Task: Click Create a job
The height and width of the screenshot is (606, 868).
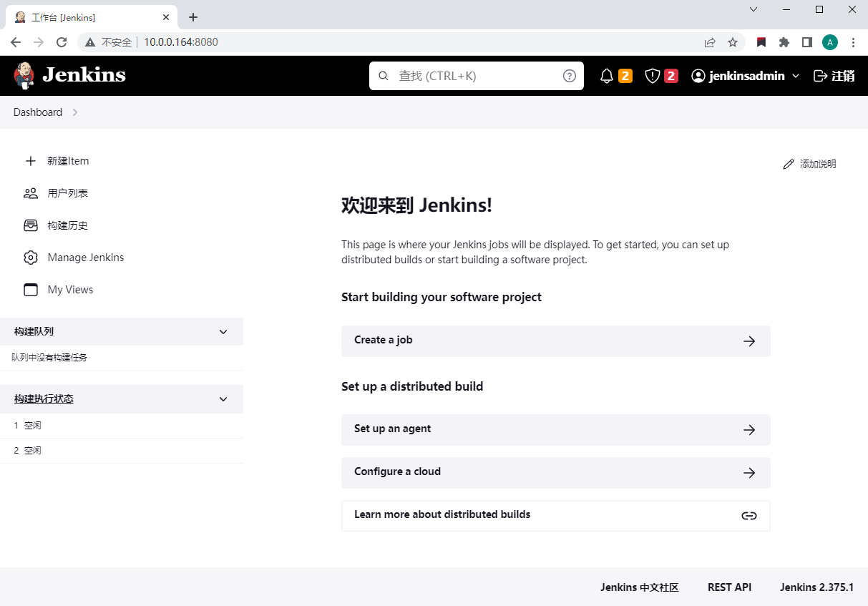Action: [x=556, y=341]
